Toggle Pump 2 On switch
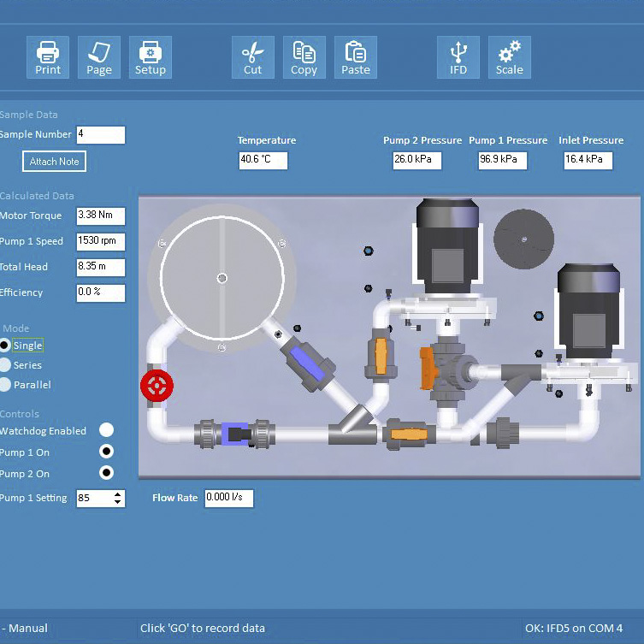The width and height of the screenshot is (644, 644). (x=106, y=473)
